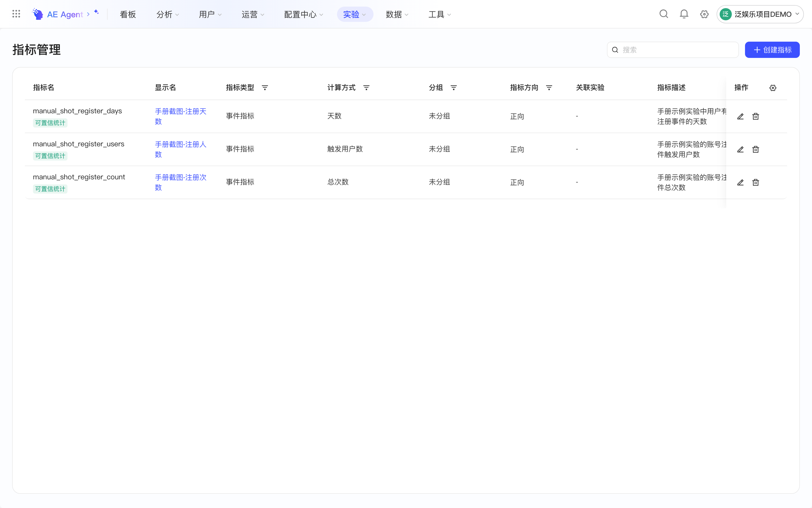Click the 触发用户数 calculation cell
Image resolution: width=812 pixels, height=508 pixels.
point(345,149)
